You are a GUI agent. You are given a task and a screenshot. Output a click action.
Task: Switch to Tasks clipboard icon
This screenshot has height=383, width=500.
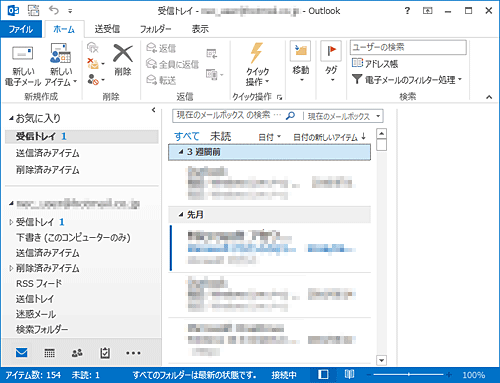pos(105,353)
